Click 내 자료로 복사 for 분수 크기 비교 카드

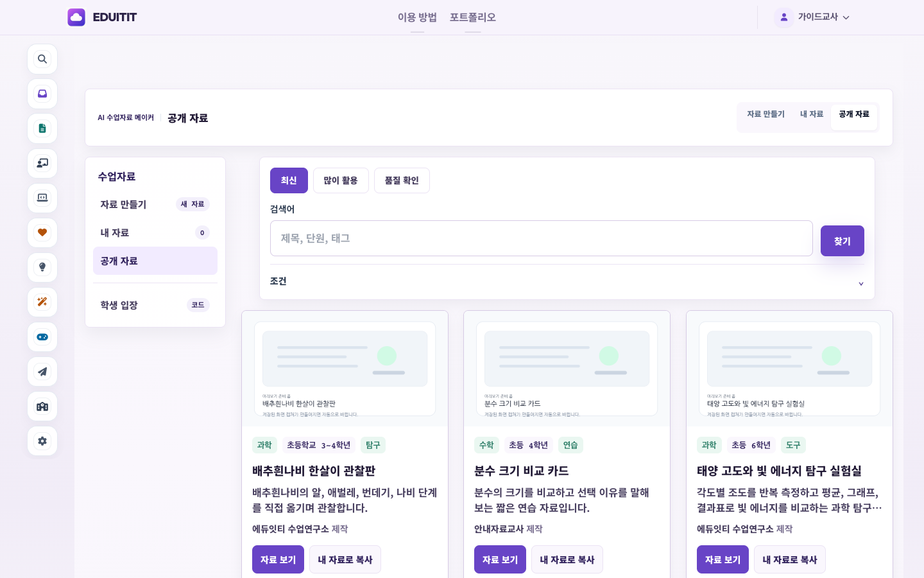tap(567, 559)
